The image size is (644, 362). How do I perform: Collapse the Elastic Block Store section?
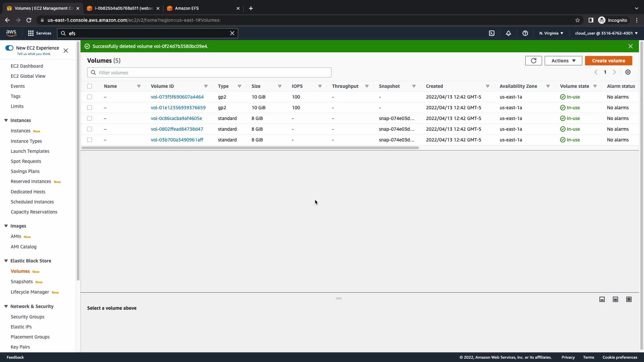click(x=6, y=261)
